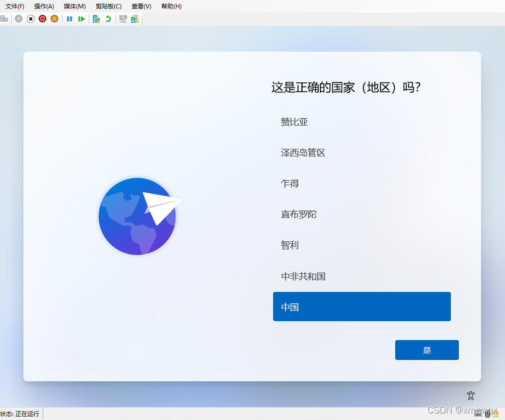
Task: Confirm the region with the 是 button
Action: pos(427,350)
